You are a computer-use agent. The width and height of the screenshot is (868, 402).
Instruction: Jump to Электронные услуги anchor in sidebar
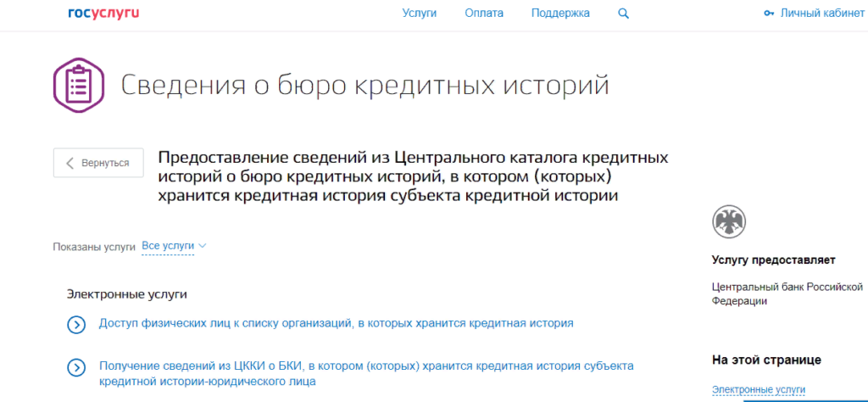(759, 390)
